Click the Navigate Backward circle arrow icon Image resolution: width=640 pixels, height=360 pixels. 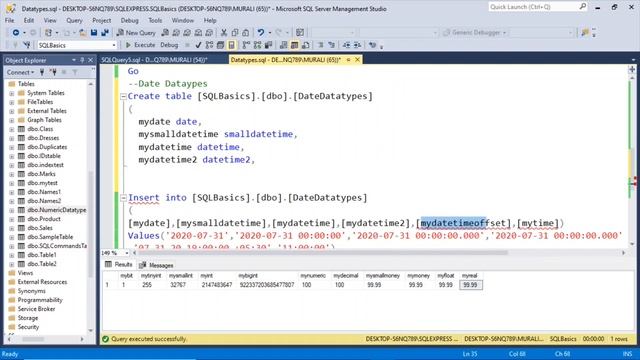click(x=16, y=33)
